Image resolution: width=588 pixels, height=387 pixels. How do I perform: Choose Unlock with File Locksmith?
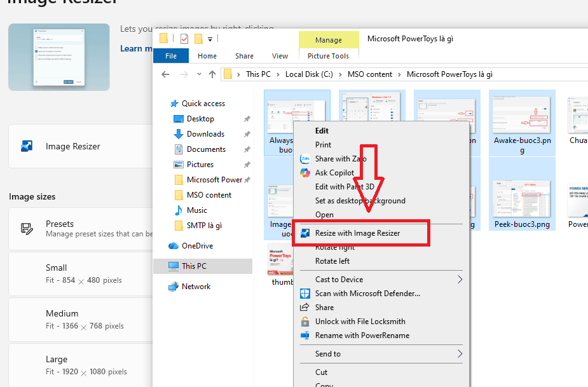381,322
